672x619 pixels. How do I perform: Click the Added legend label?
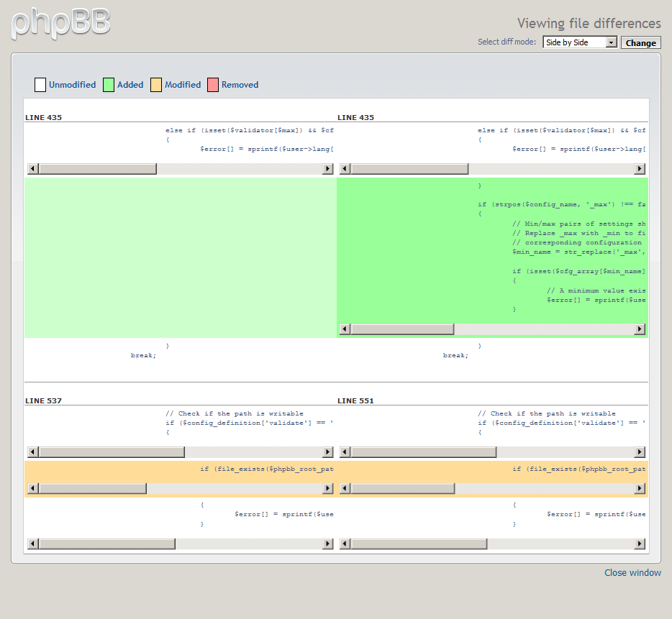coord(130,85)
